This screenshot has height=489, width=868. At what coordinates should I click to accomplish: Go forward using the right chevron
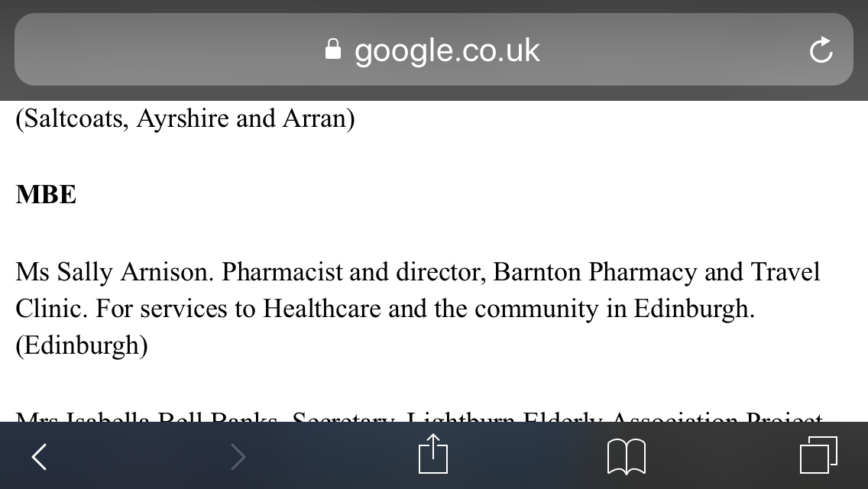(x=238, y=457)
